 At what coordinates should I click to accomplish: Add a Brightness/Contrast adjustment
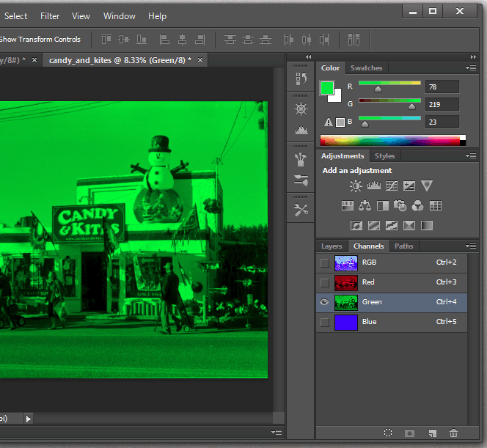click(356, 186)
